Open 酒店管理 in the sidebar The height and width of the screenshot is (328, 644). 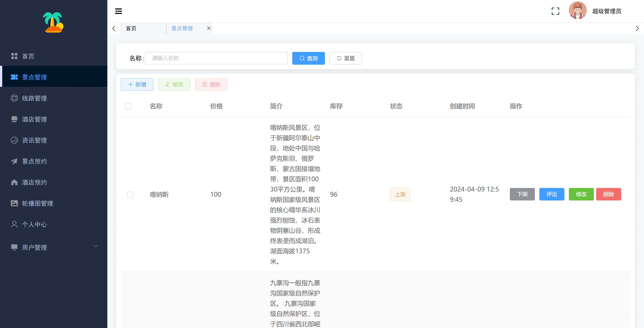coord(34,119)
